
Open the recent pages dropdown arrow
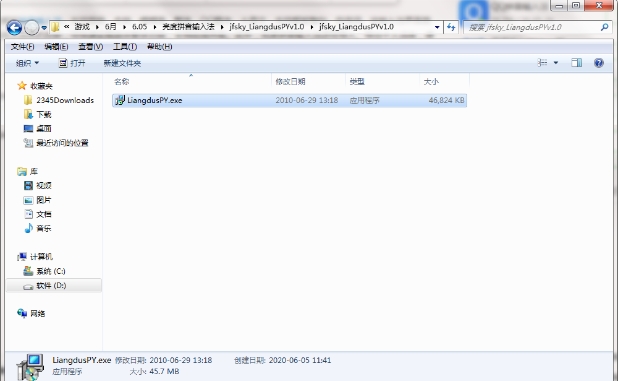(x=44, y=28)
